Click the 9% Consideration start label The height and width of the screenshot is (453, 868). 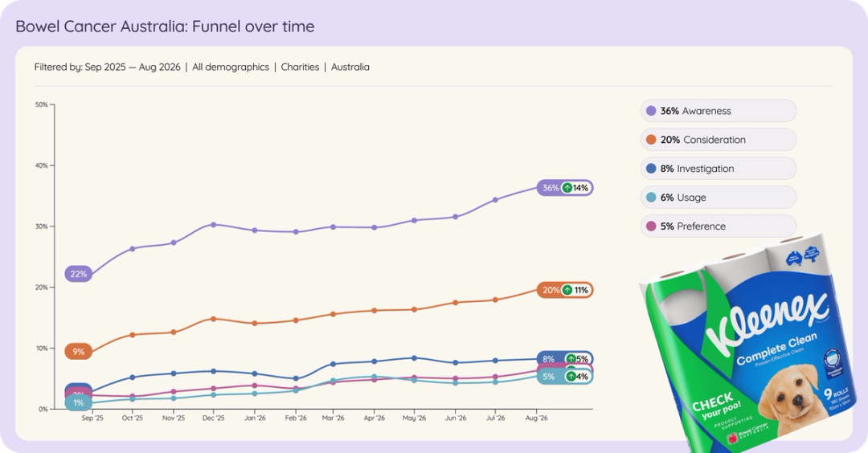pos(79,351)
